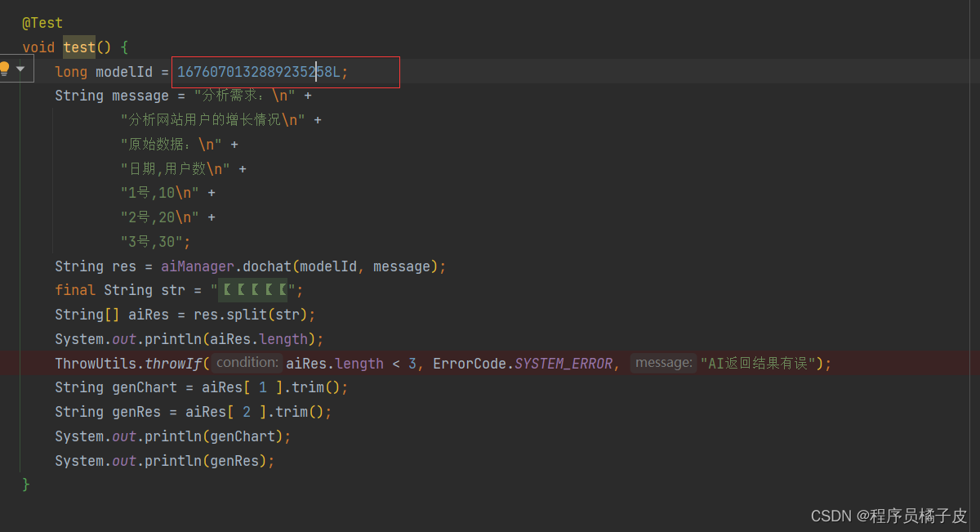The image size is (980, 532).
Task: Click the string literal "2号,20\n"
Action: coord(160,217)
